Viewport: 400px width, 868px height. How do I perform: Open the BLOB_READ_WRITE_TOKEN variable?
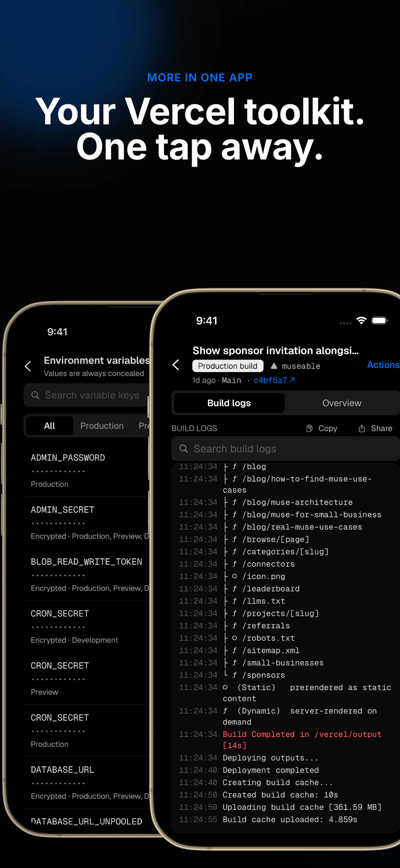pyautogui.click(x=87, y=575)
